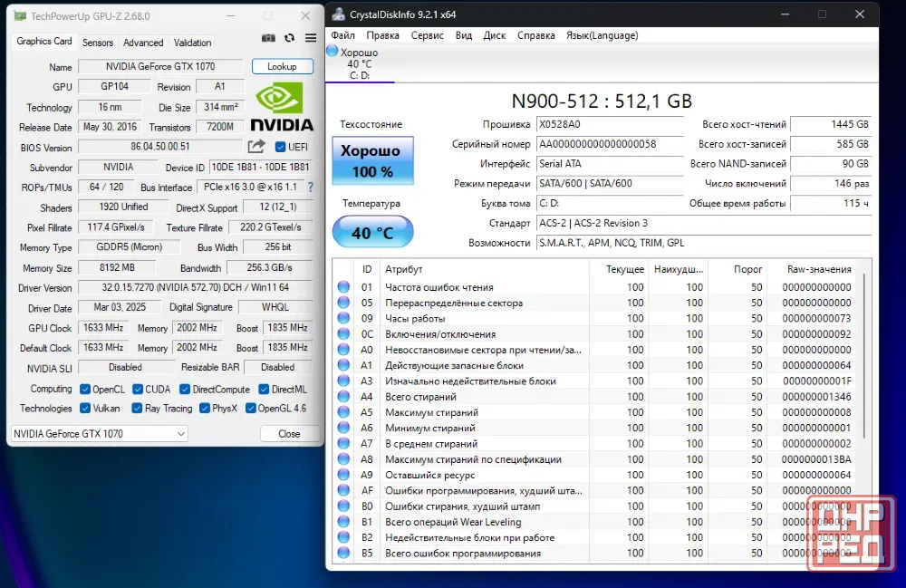Click status circle for attribute A3
Image resolution: width=906 pixels, height=588 pixels.
[343, 380]
